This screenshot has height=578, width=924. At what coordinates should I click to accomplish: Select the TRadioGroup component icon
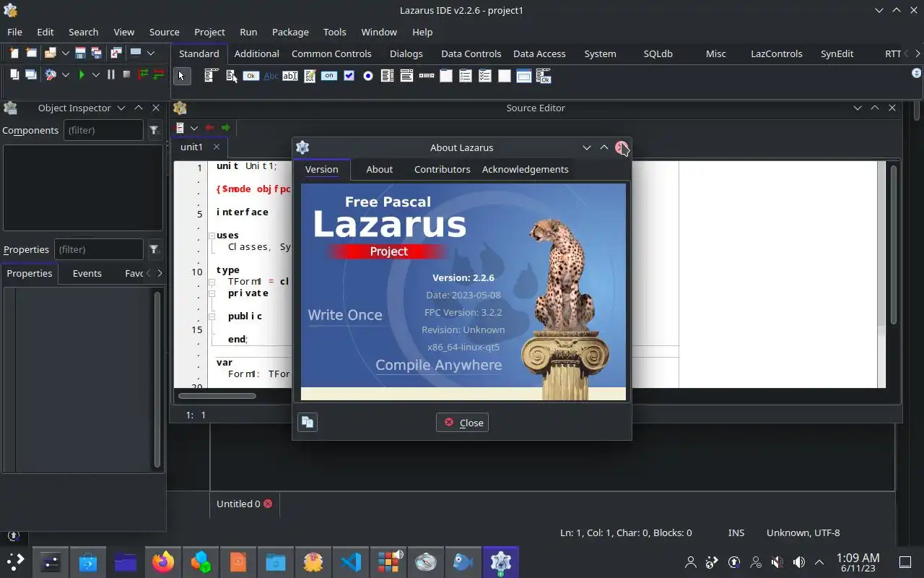[x=466, y=76]
